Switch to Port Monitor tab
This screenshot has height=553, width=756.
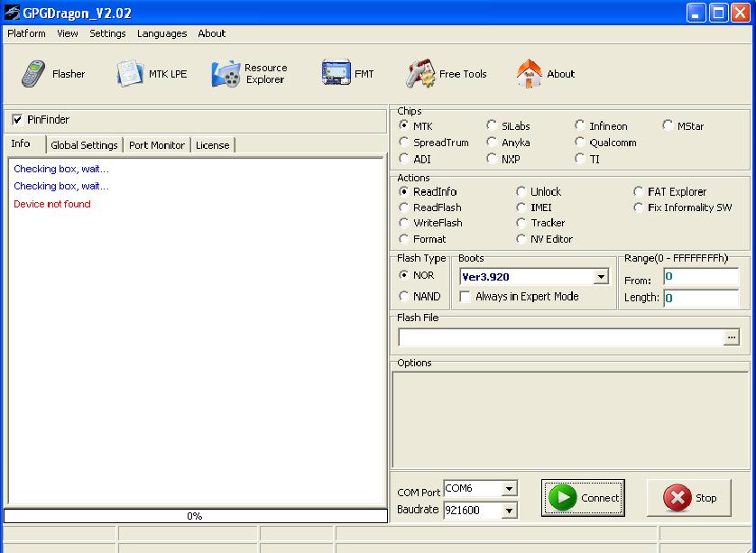(157, 145)
